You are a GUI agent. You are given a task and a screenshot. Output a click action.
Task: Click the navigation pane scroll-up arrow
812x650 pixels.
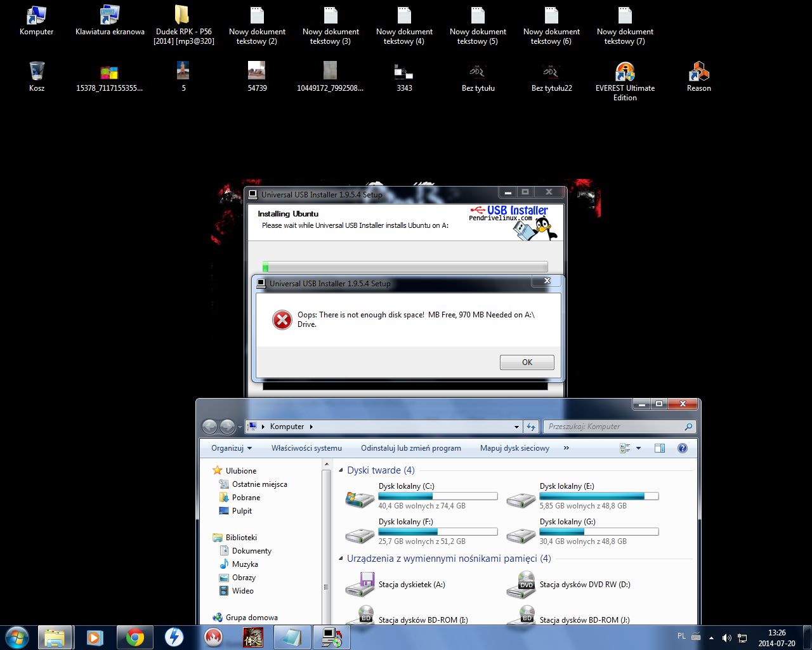click(x=326, y=465)
